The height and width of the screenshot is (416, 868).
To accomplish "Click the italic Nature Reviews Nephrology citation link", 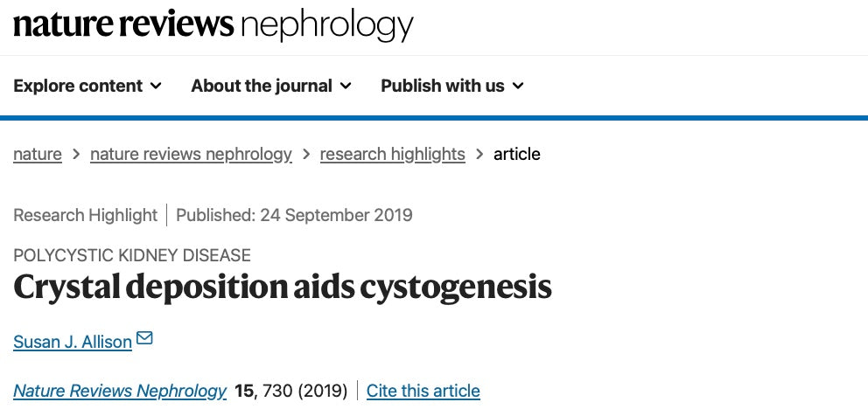I will pyautogui.click(x=120, y=391).
